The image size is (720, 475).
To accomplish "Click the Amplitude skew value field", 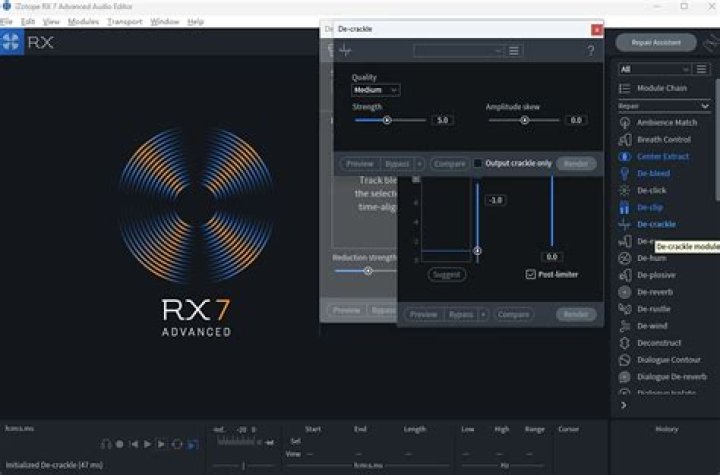I will [x=576, y=120].
